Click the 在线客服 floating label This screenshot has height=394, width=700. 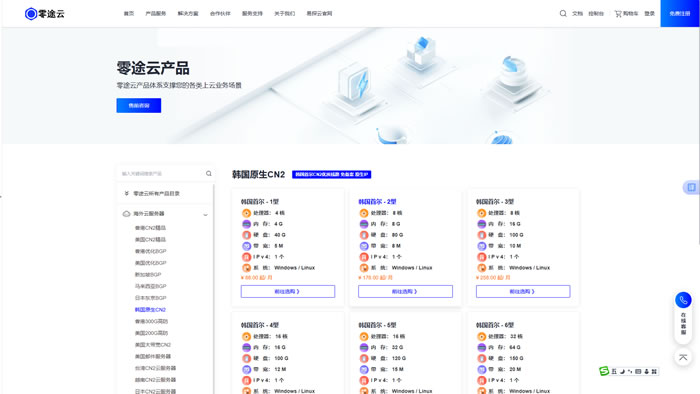coord(683,323)
